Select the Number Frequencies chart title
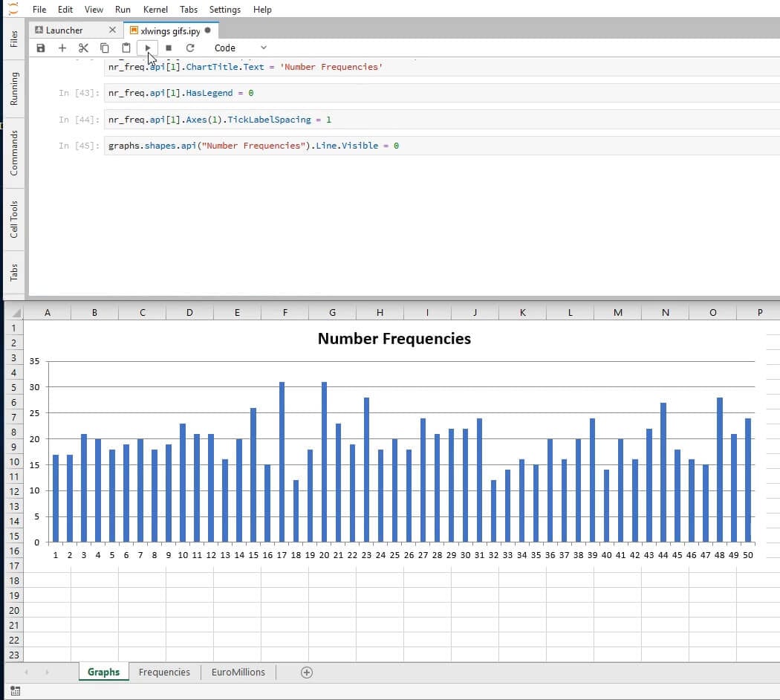780x700 pixels. 394,339
